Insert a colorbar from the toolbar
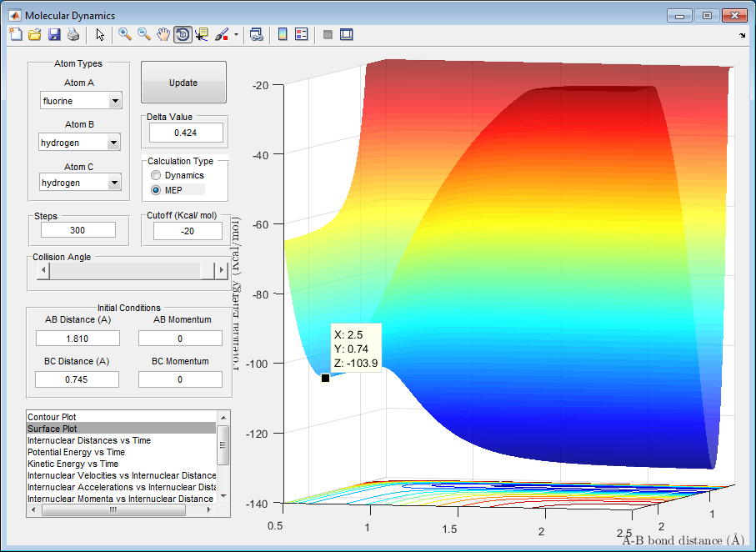This screenshot has height=552, width=756. 283,35
